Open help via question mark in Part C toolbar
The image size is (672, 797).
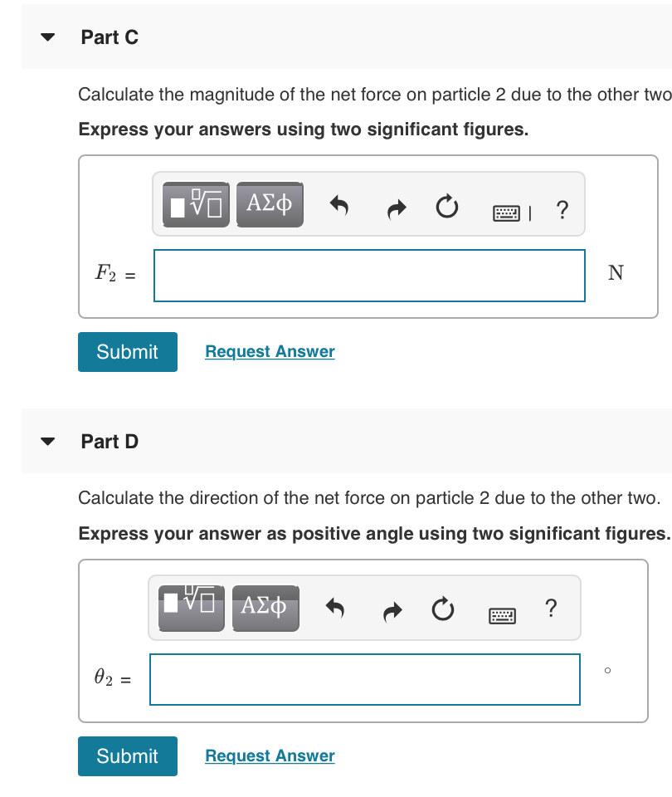tap(562, 211)
